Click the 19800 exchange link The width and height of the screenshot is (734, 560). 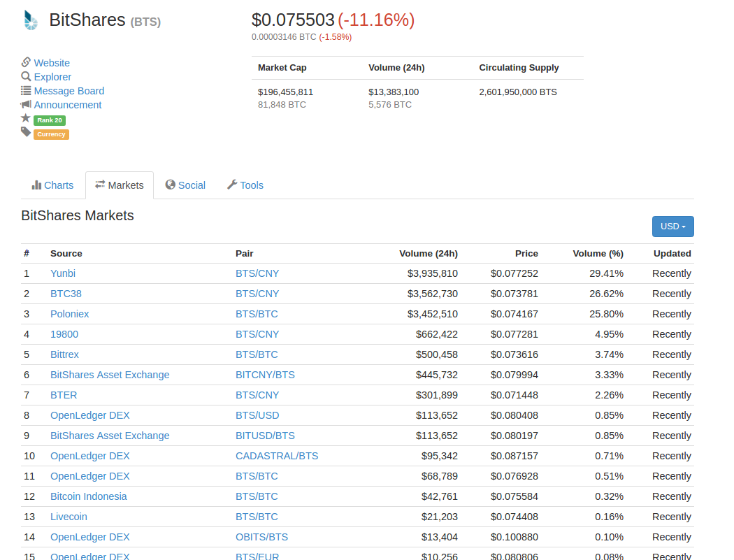click(x=64, y=334)
